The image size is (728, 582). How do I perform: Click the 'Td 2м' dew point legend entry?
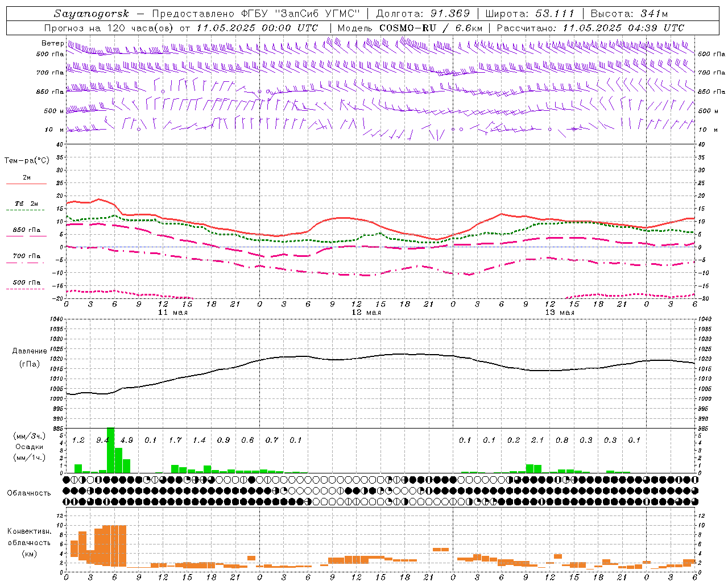[26, 203]
